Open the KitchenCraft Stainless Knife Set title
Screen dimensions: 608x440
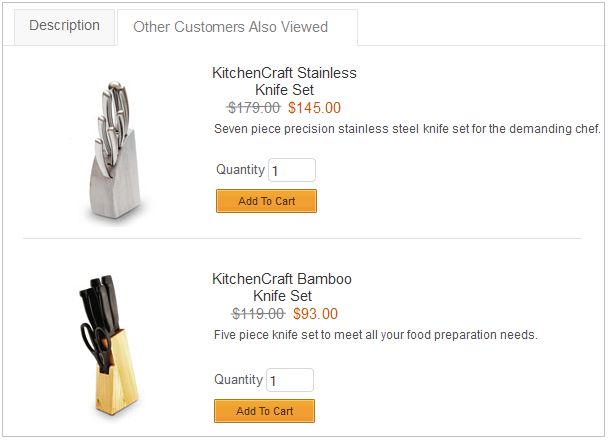tap(284, 81)
